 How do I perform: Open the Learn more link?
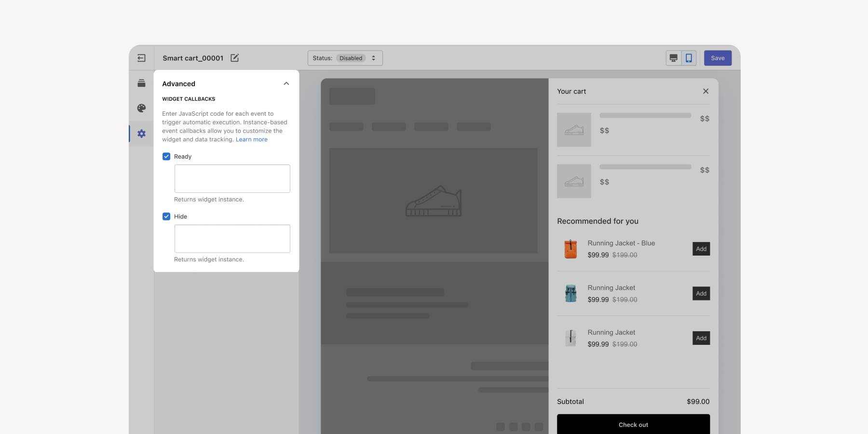point(252,139)
